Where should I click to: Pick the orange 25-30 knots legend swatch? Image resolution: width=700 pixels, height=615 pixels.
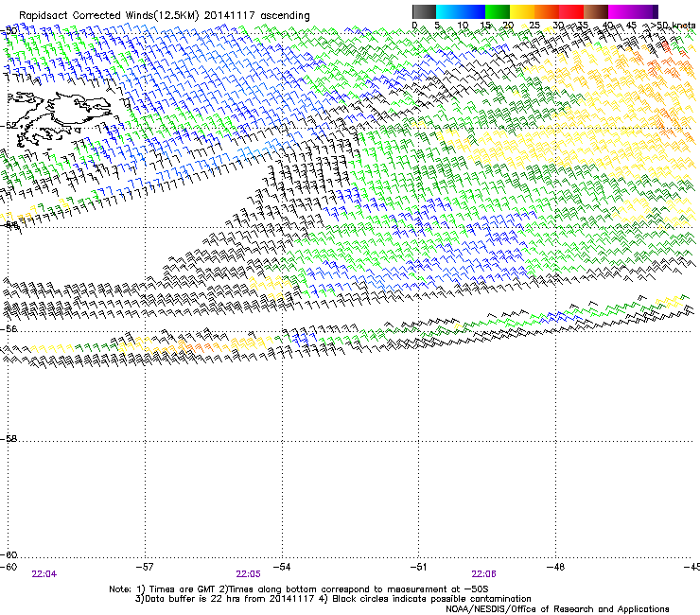tap(547, 11)
